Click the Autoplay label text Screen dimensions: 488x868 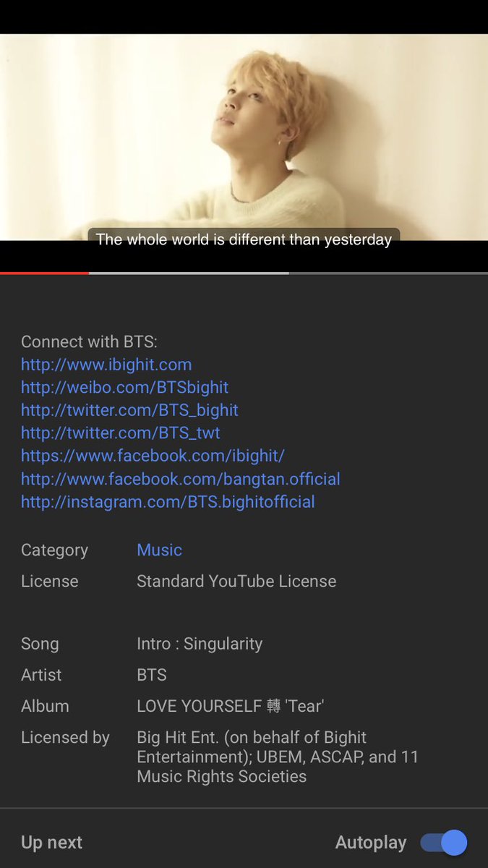tap(371, 843)
